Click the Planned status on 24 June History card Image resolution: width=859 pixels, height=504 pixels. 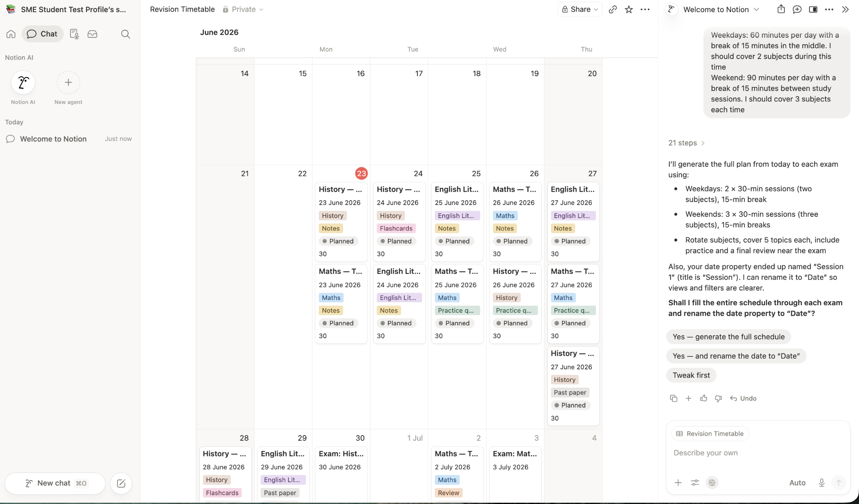[x=396, y=241]
